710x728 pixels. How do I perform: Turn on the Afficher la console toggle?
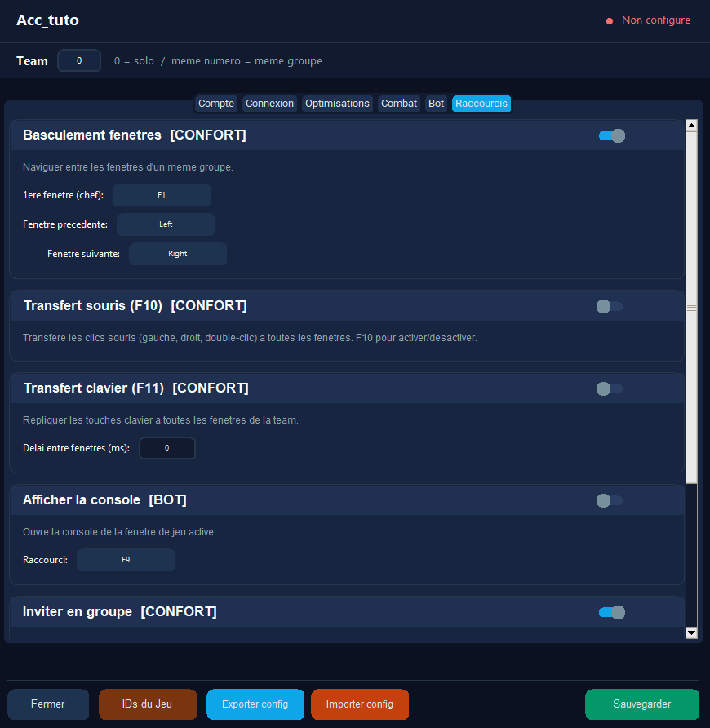click(610, 500)
